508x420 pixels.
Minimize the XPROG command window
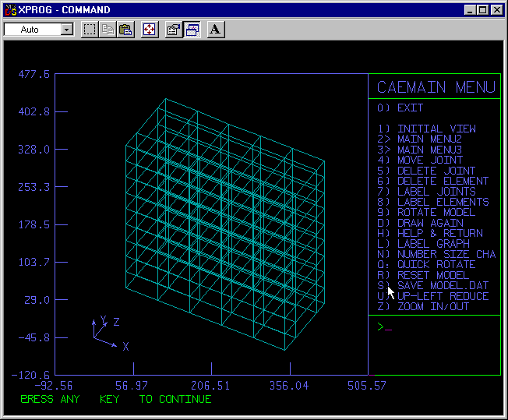(x=470, y=10)
